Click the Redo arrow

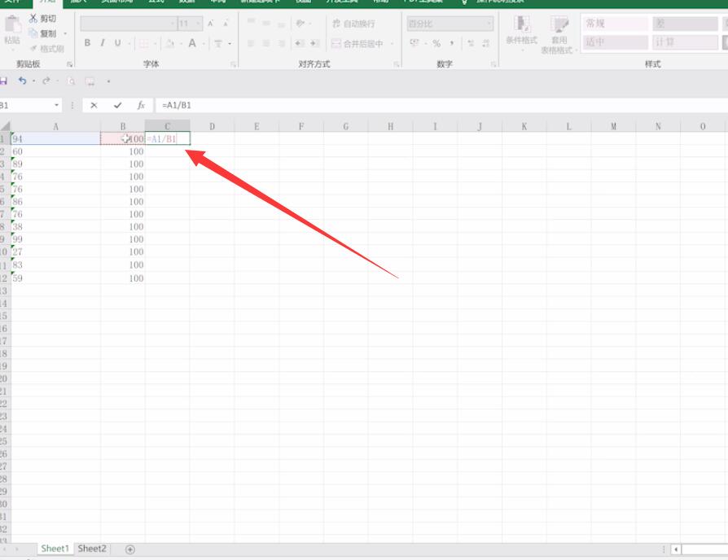46,81
